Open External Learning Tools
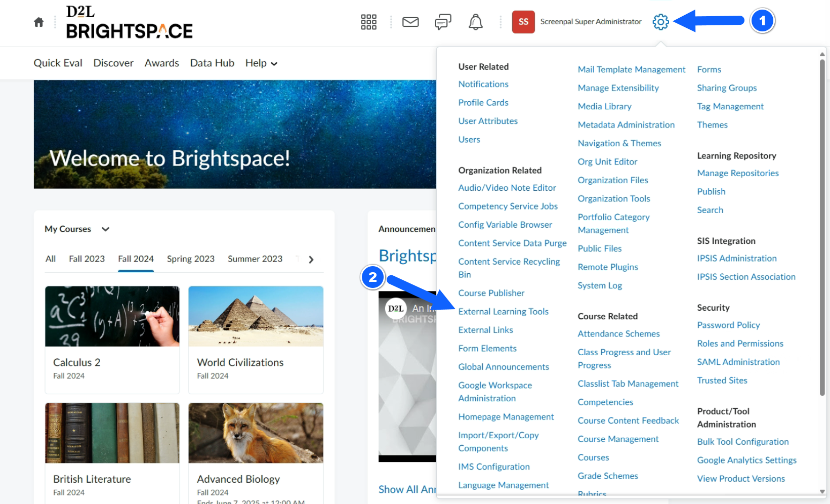This screenshot has height=504, width=830. click(503, 312)
